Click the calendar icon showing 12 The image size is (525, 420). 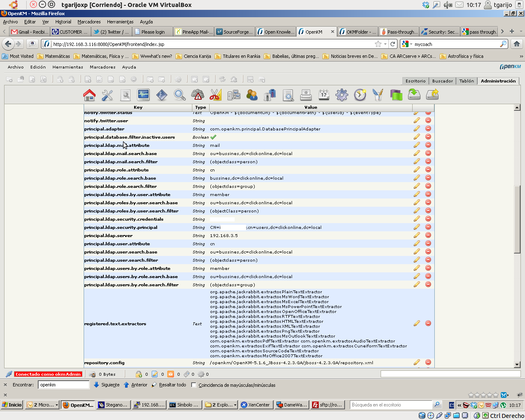coord(324,95)
